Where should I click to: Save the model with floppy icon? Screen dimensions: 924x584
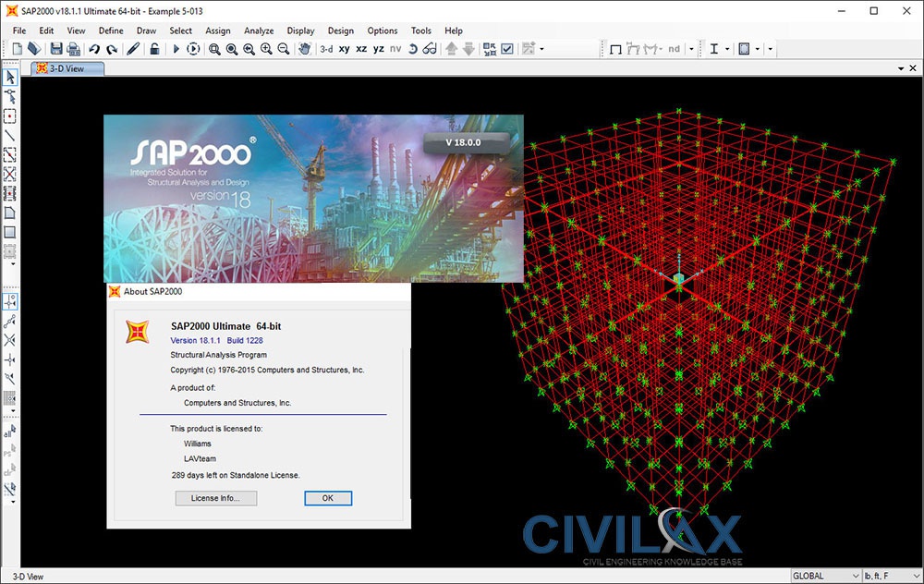coord(56,49)
